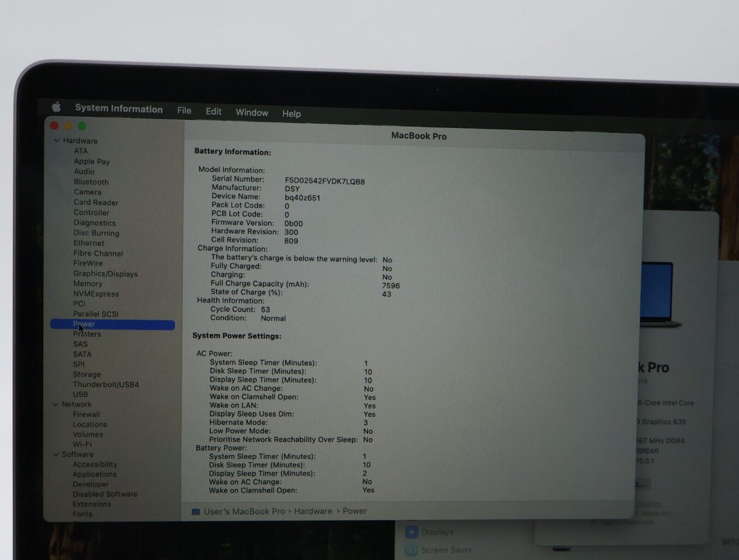739x560 pixels.
Task: Select Camera in the sidebar
Action: coord(87,192)
